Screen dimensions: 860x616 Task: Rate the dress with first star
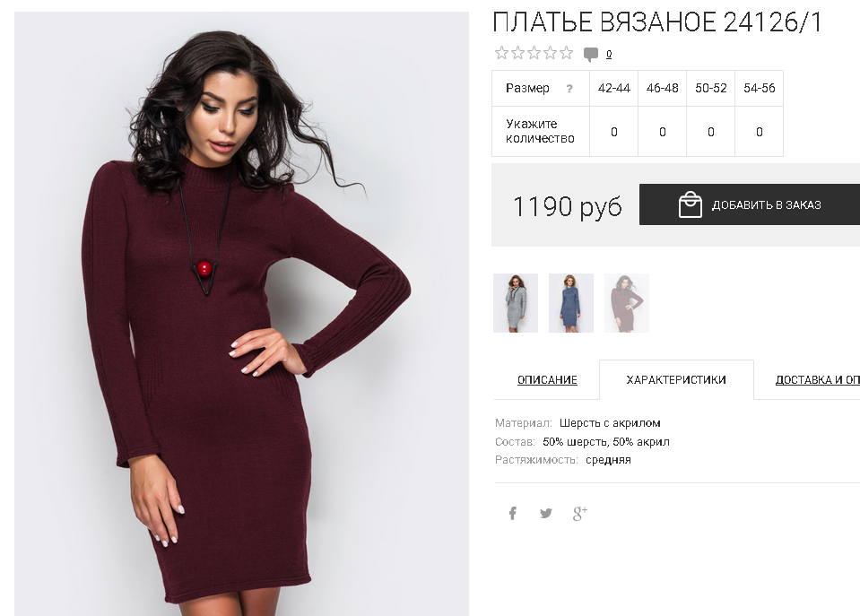[501, 53]
